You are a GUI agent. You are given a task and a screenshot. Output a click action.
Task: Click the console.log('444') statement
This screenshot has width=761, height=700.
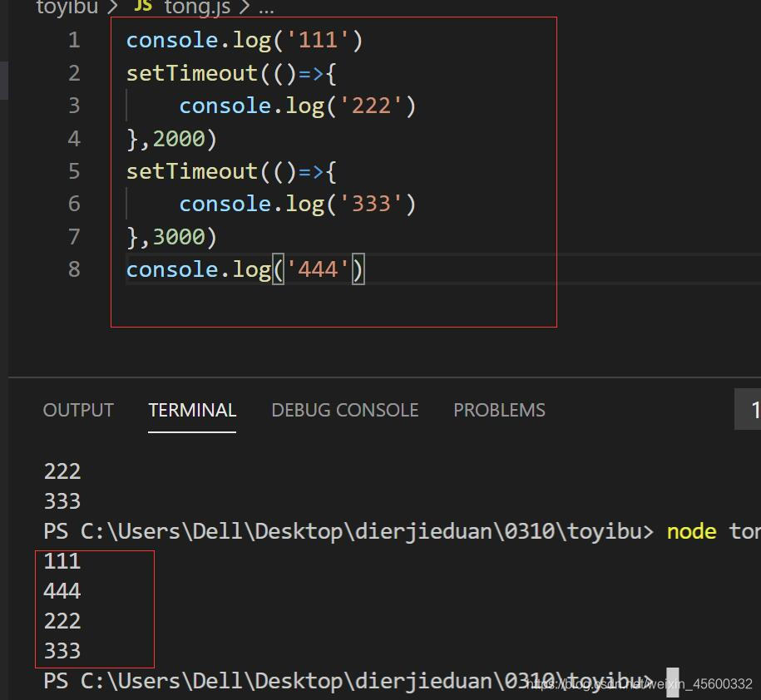click(x=245, y=269)
